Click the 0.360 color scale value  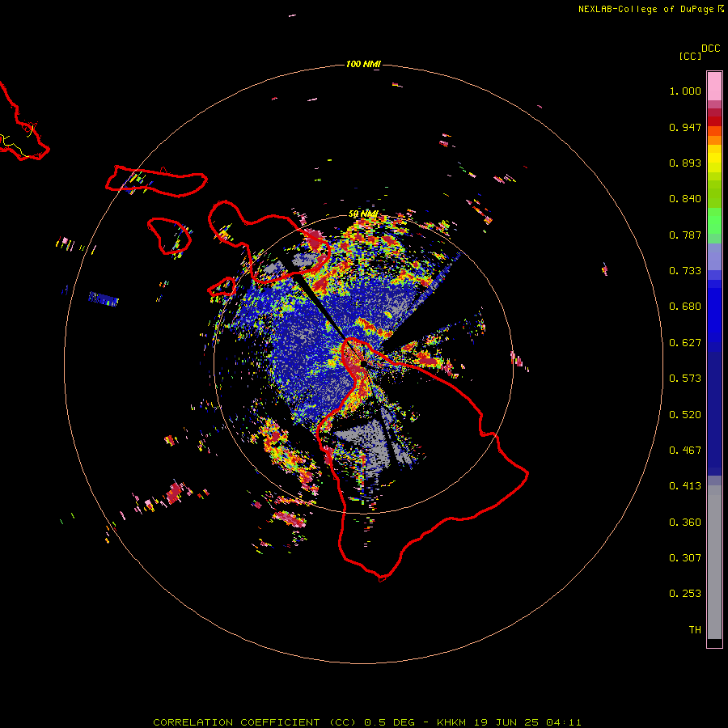[x=685, y=523]
